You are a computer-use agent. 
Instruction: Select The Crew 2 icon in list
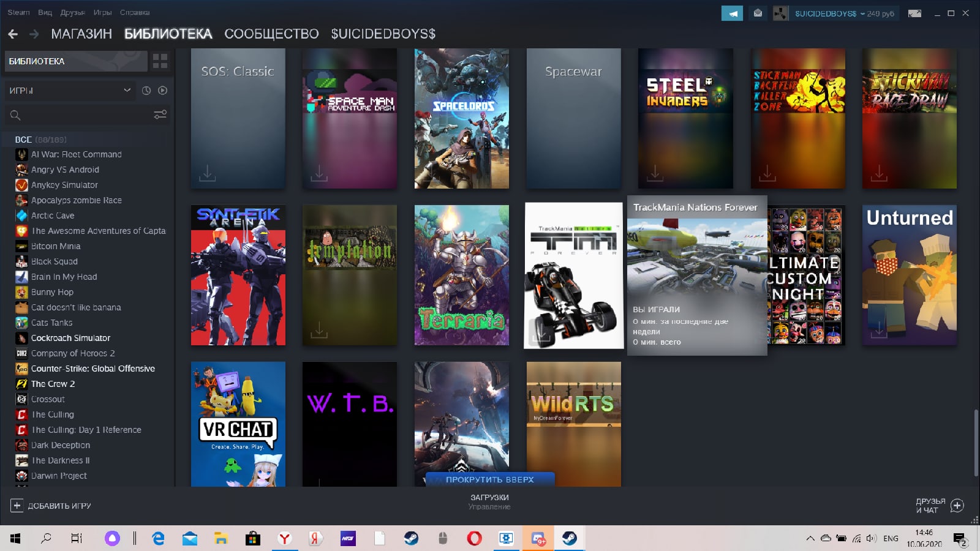(21, 384)
